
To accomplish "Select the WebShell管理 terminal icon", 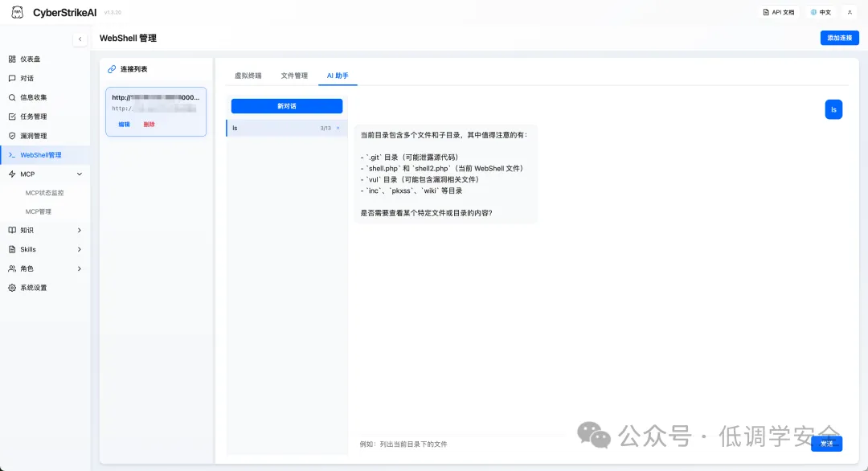I will (12, 155).
